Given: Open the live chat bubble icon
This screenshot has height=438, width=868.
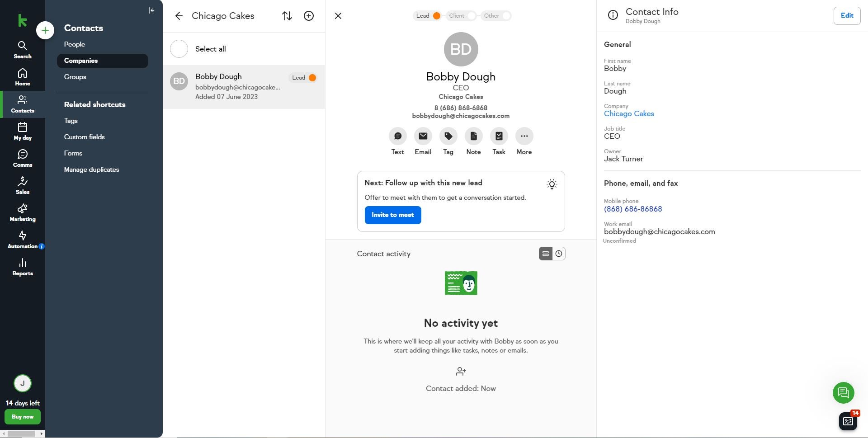Looking at the screenshot, I should 843,392.
